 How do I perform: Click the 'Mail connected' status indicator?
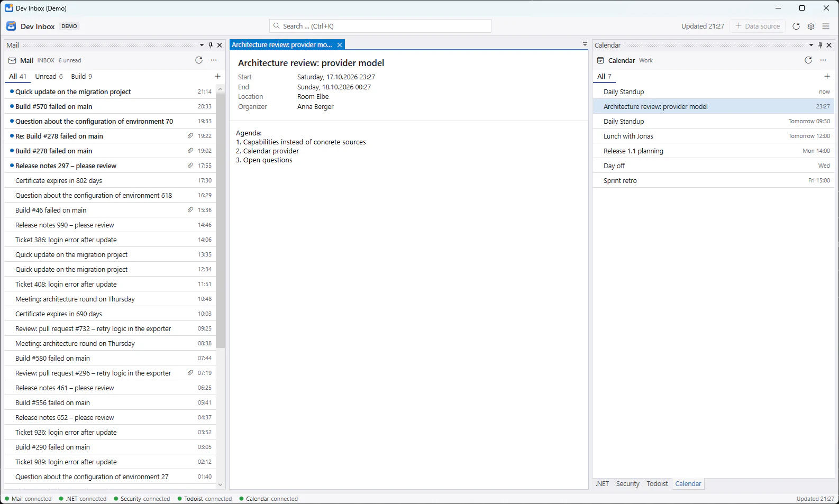pyautogui.click(x=28, y=499)
